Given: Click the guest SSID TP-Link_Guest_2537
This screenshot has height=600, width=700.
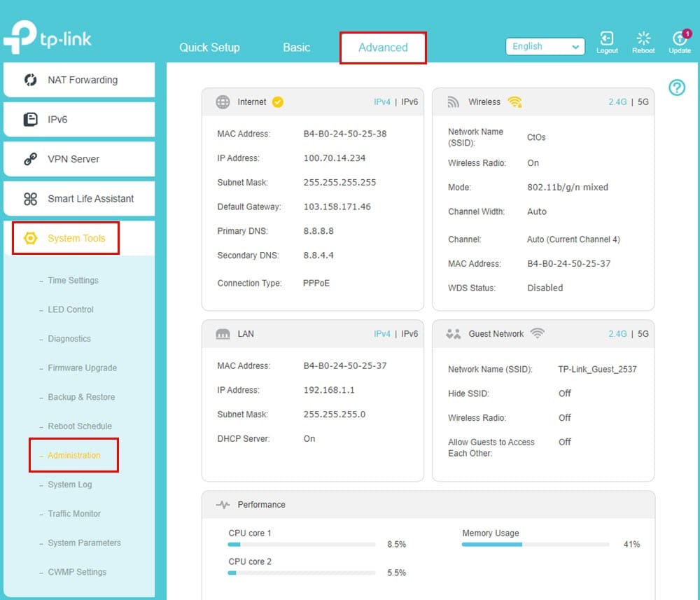Looking at the screenshot, I should 597,369.
